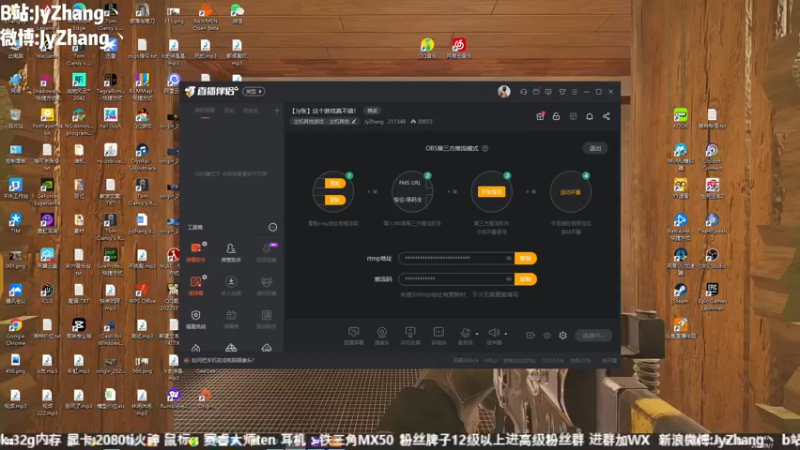The height and width of the screenshot is (450, 800).
Task: Click 修改 button beside stream title
Action: [372, 111]
